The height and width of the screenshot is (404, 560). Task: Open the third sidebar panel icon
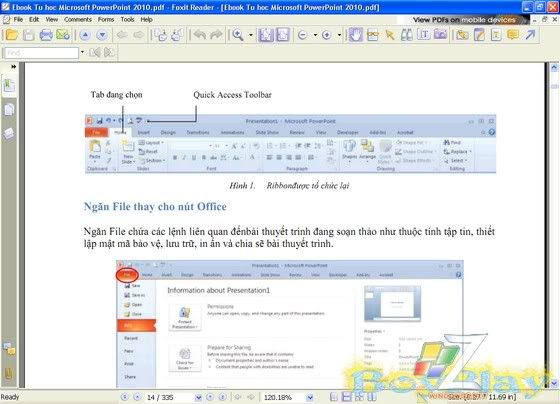tap(9, 134)
